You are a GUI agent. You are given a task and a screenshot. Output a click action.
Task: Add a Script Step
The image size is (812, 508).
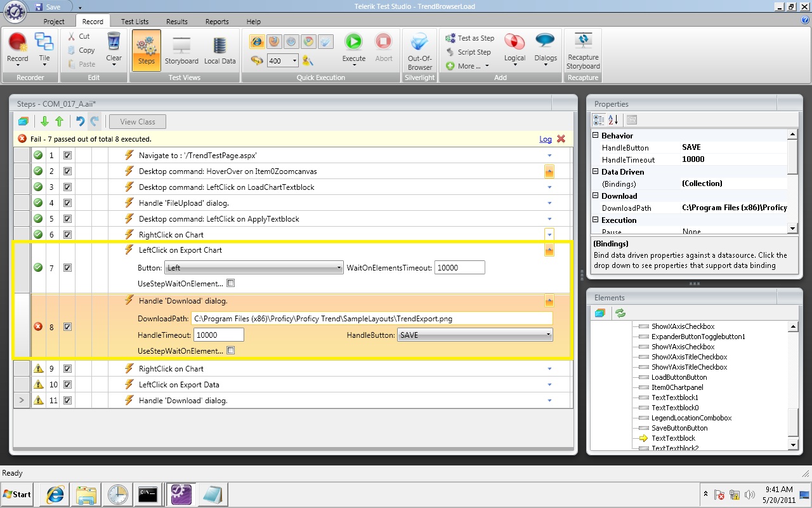[x=468, y=52]
